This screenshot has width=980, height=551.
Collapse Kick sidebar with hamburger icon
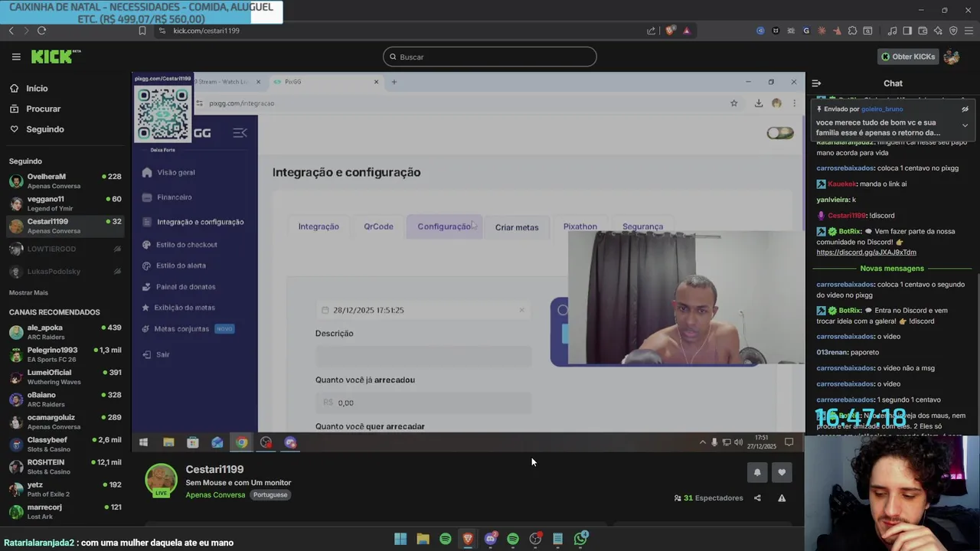tap(16, 57)
